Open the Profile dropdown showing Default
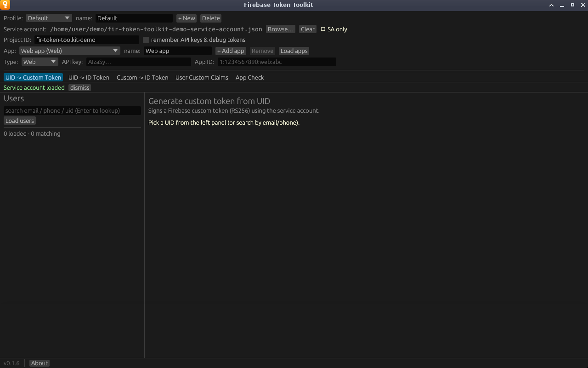The width and height of the screenshot is (588, 368). pos(49,18)
